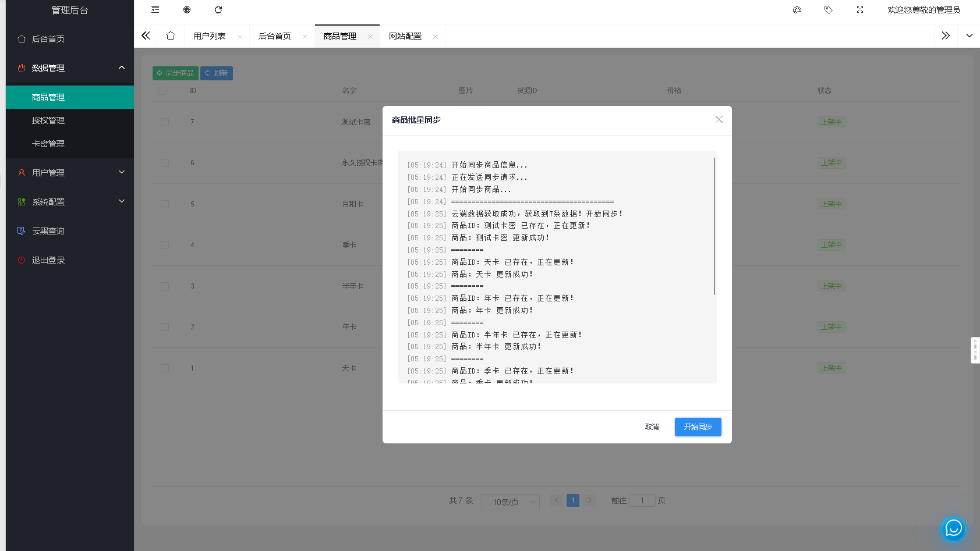Select the checkbox for 月租卡
The image size is (980, 551).
coord(164,204)
